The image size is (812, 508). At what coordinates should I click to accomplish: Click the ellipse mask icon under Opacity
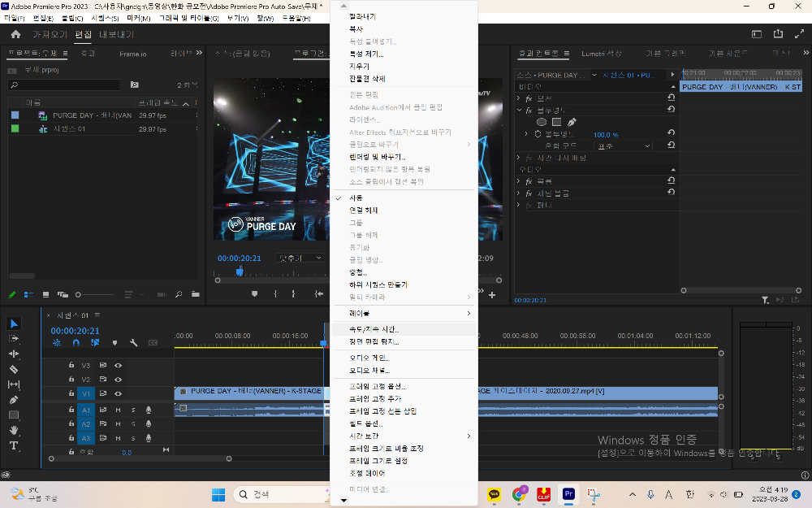(542, 123)
